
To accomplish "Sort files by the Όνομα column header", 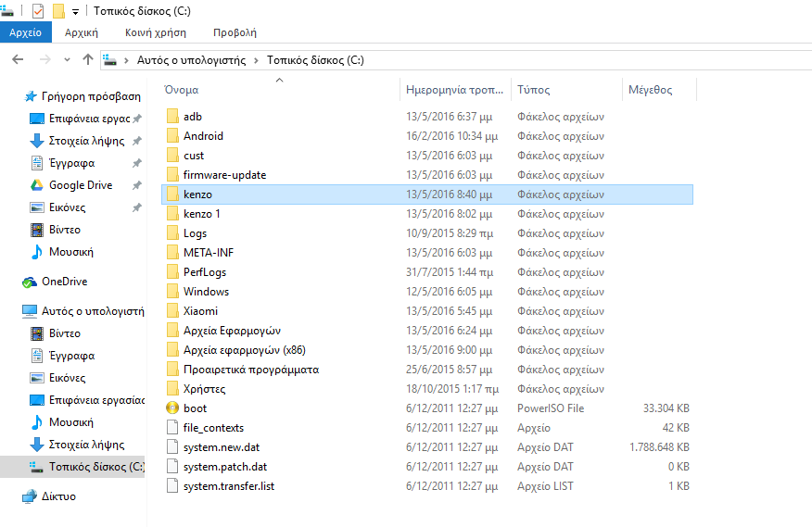I will point(182,90).
